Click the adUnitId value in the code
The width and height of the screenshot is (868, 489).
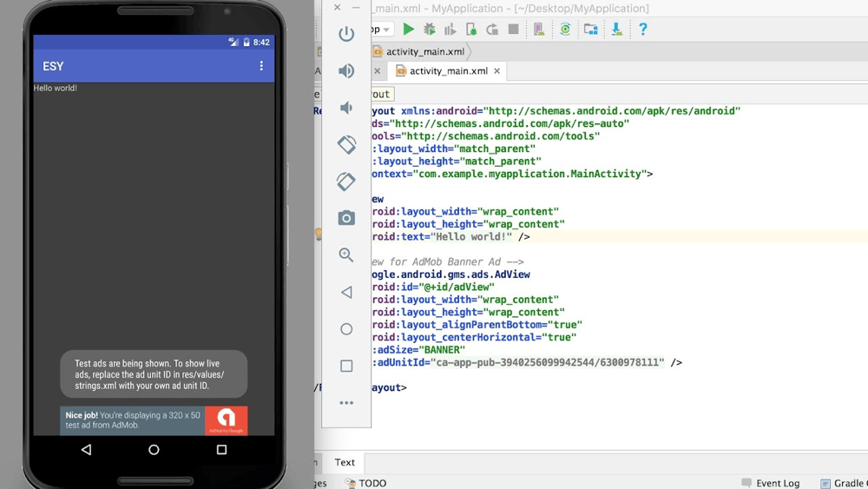click(x=547, y=362)
